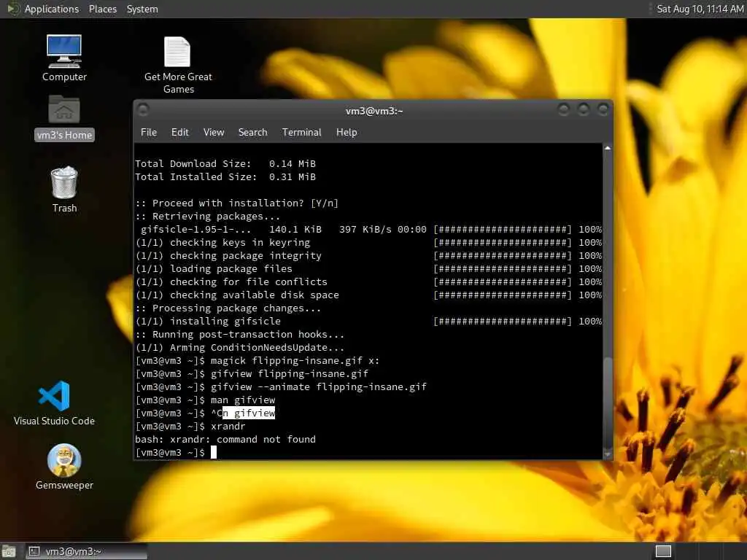The height and width of the screenshot is (560, 747).
Task: Click the ':: Proceed with installation? [Y/n]' line
Action: point(237,203)
